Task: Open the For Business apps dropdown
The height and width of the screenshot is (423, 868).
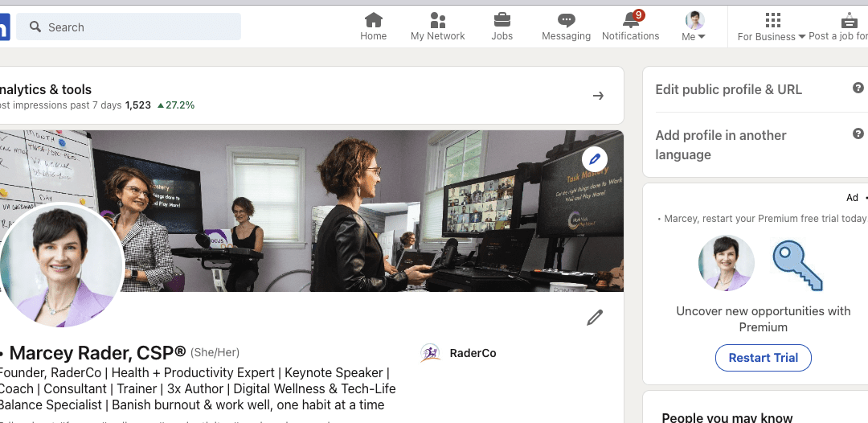Action: [x=772, y=27]
